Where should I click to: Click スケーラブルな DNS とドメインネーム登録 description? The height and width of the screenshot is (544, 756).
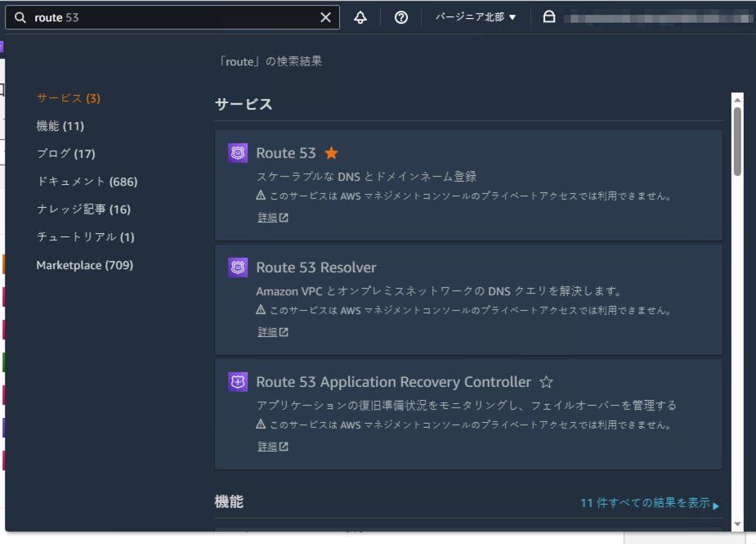point(366,176)
